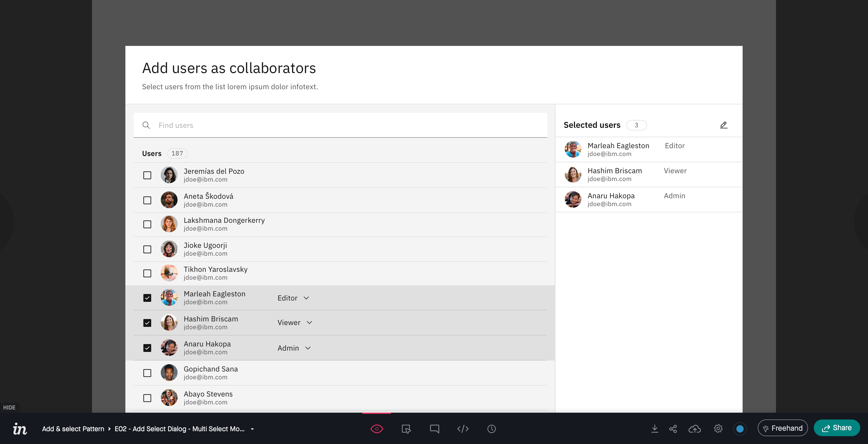Click edit pencil for Selected users
The height and width of the screenshot is (444, 868).
pos(723,125)
